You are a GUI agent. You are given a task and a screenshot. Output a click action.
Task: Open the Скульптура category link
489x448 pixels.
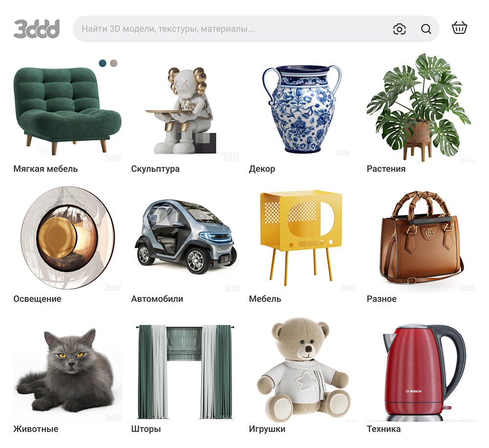tap(156, 169)
